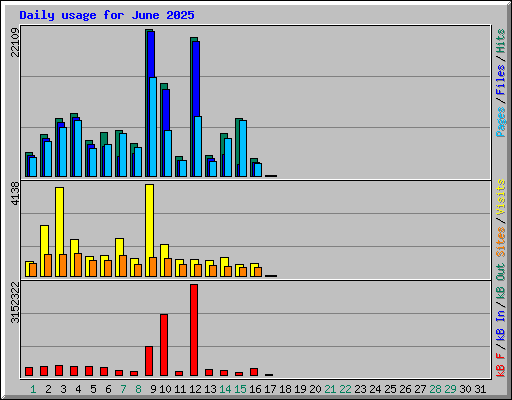512x400 pixels.
Task: Click day 4 on the x-axis
Action: (78, 389)
